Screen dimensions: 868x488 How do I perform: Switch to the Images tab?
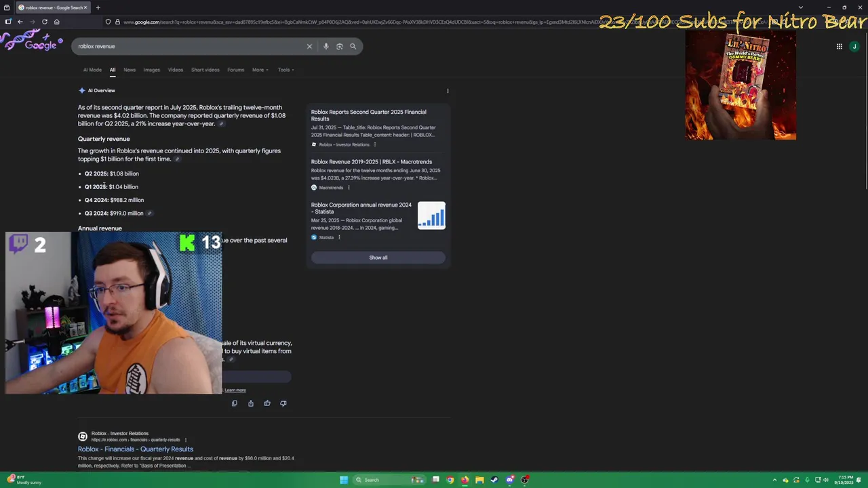pos(152,70)
